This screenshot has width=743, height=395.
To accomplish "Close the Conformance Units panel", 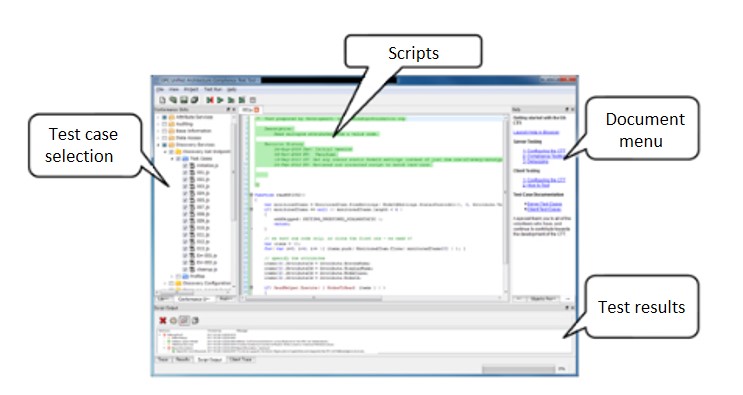I will 234,109.
